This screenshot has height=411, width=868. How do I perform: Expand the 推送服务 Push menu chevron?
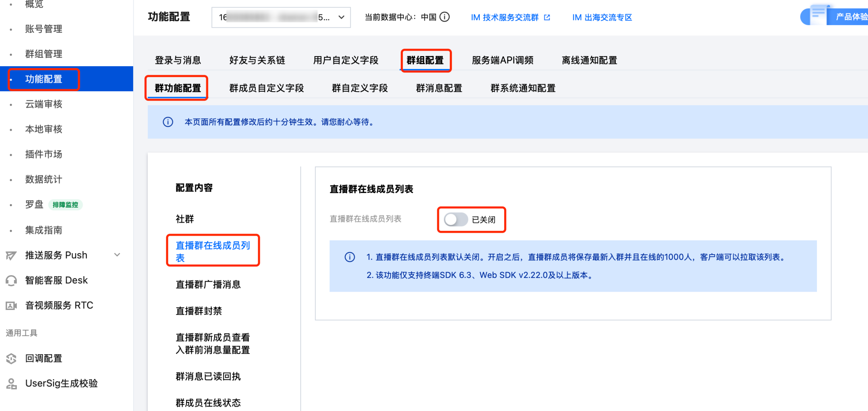click(x=117, y=255)
